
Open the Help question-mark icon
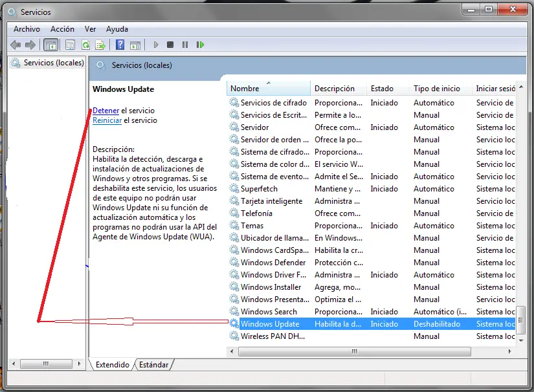click(120, 45)
